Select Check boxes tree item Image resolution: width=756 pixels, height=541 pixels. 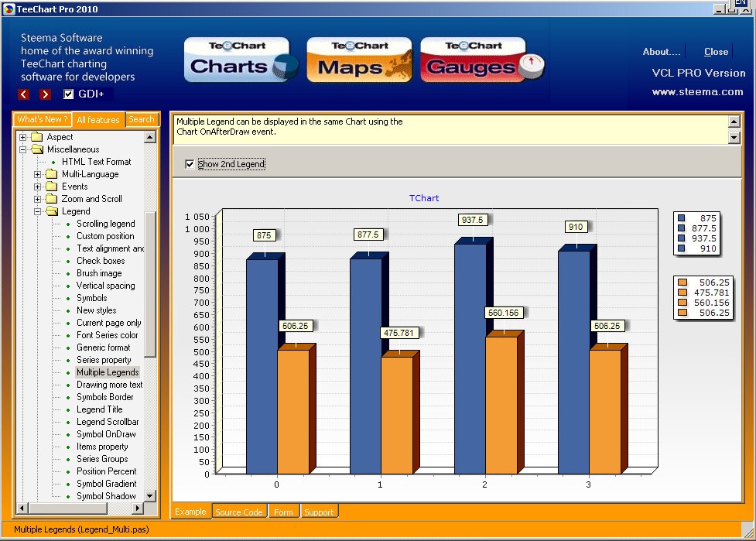[x=101, y=261]
